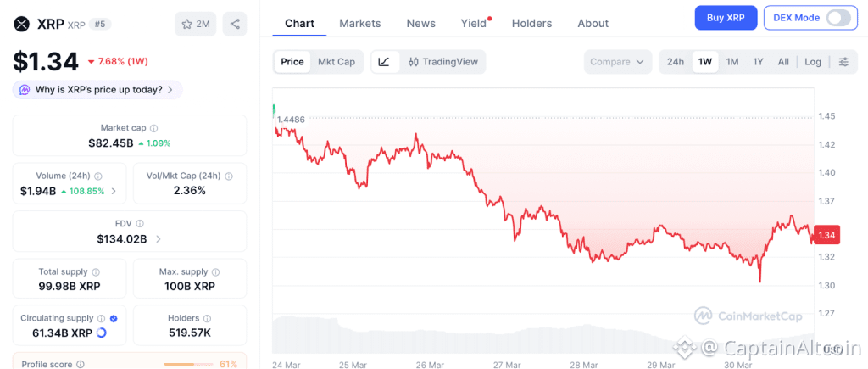Viewport: 868px width, 369px height.
Task: Expand Volume (24h) details chevron
Action: click(x=114, y=191)
